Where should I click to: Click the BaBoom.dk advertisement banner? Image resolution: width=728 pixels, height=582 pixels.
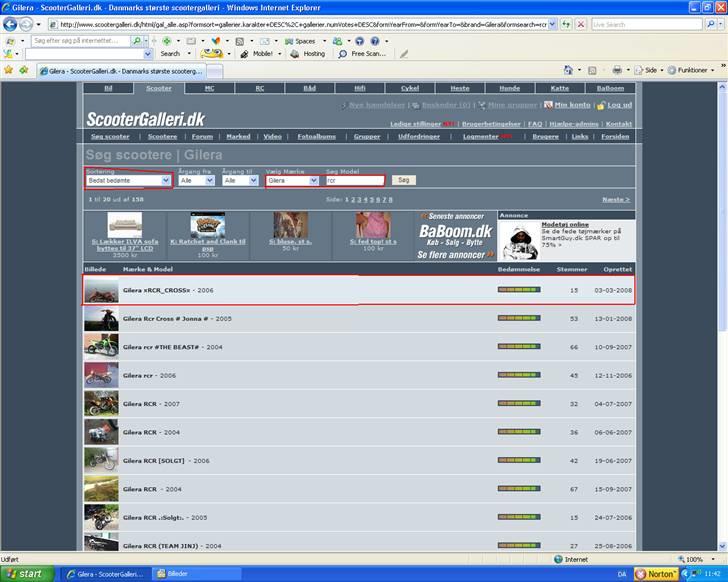[457, 230]
